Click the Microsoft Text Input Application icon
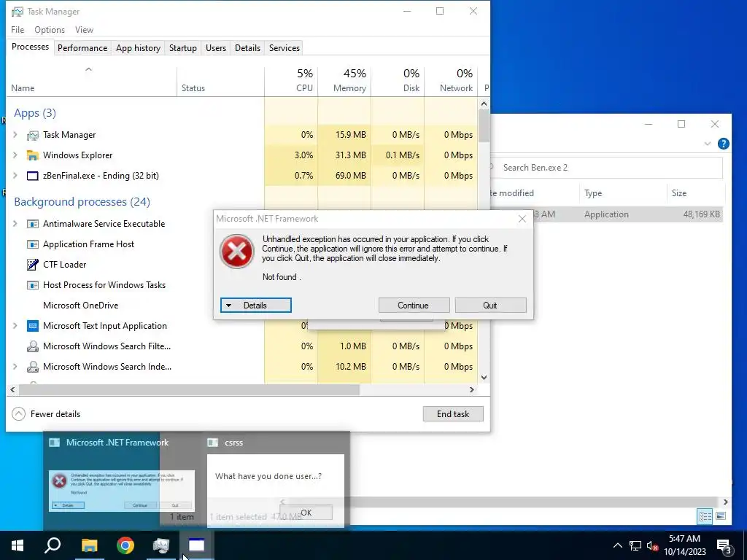747x560 pixels. (x=32, y=326)
